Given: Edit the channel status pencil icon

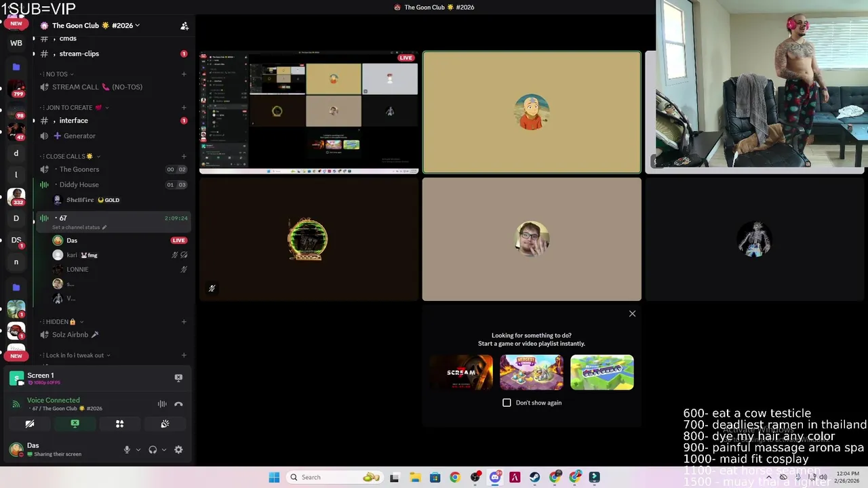Looking at the screenshot, I should (x=104, y=227).
